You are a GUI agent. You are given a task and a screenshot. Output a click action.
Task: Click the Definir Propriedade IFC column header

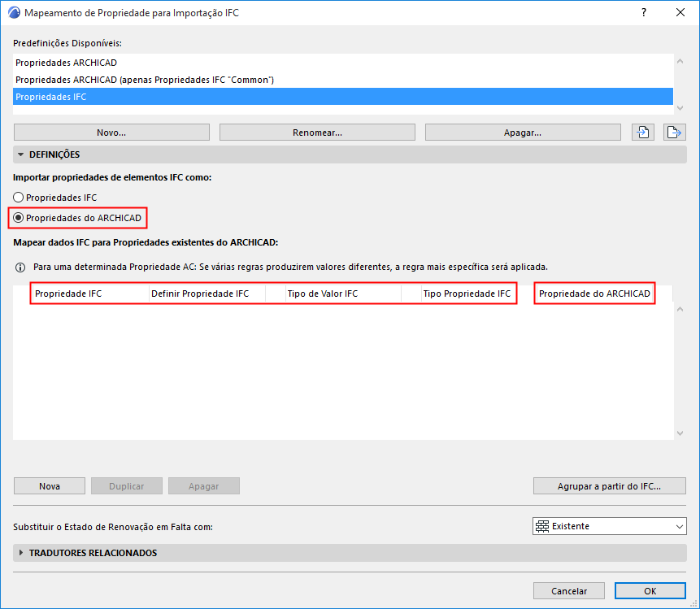tap(207, 294)
